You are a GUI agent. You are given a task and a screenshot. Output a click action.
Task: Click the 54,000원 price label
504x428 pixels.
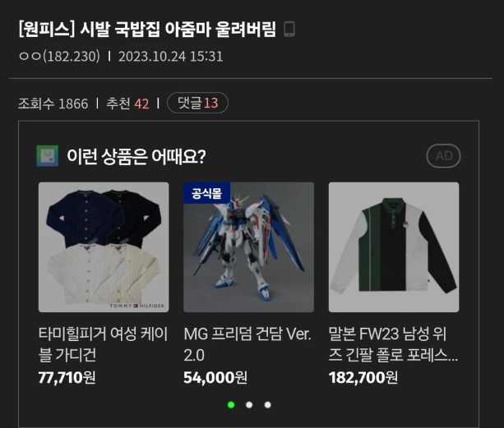tap(215, 378)
